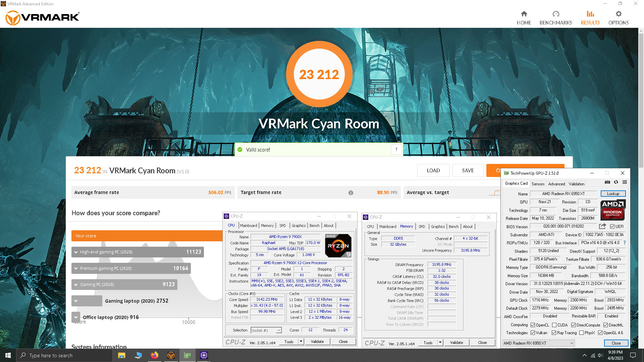Open Firefox from the taskbar
The width and height of the screenshot is (644, 362).
154,355
